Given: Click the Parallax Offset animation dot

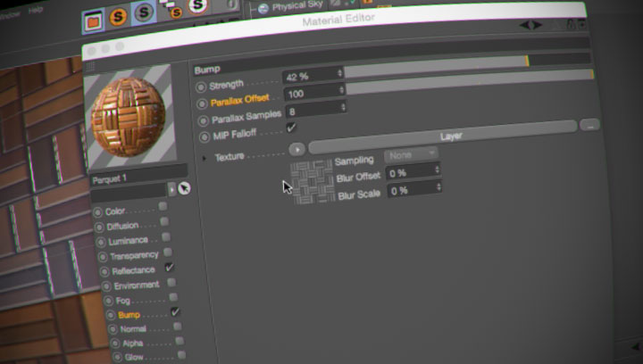Looking at the screenshot, I should point(202,100).
